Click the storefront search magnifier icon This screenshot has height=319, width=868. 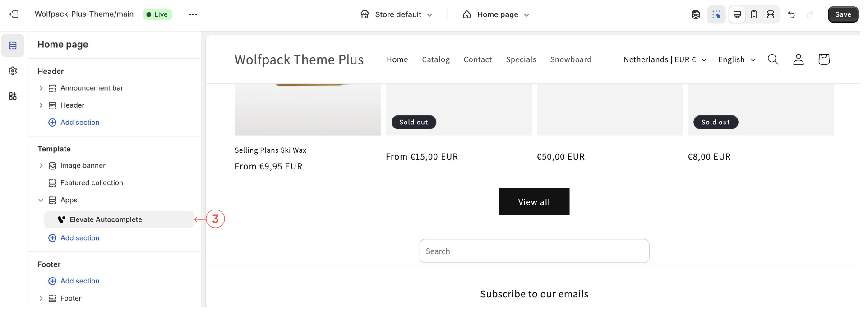click(773, 59)
